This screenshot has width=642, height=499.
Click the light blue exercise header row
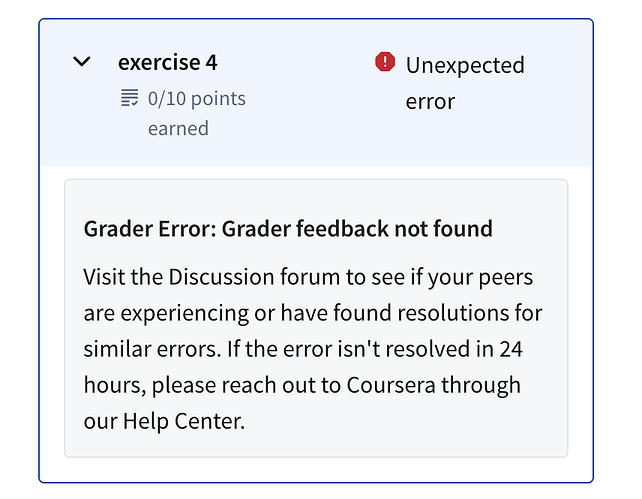[316, 93]
